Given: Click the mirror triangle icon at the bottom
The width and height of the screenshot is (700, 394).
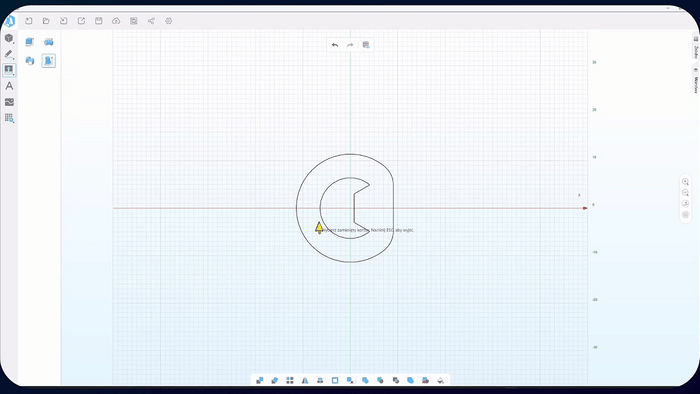Looking at the screenshot, I should coord(305,380).
